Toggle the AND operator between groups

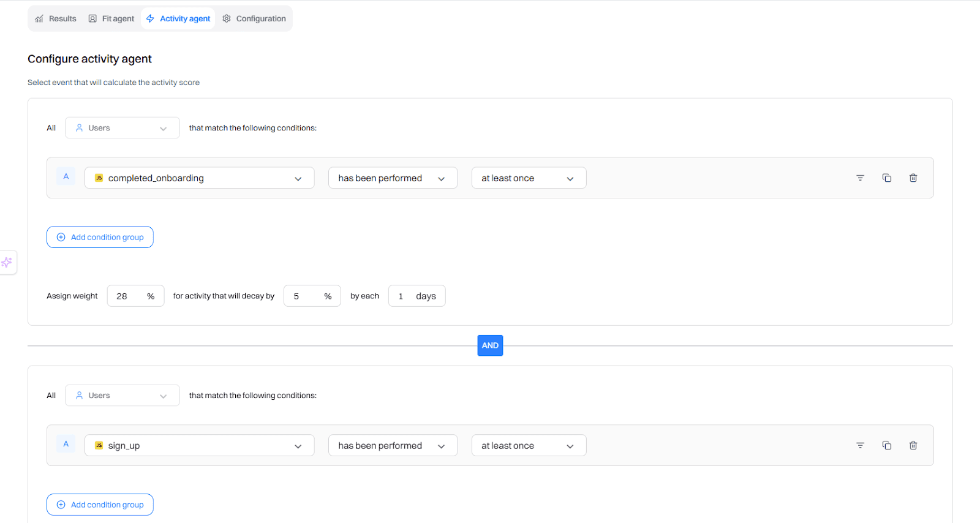(490, 345)
